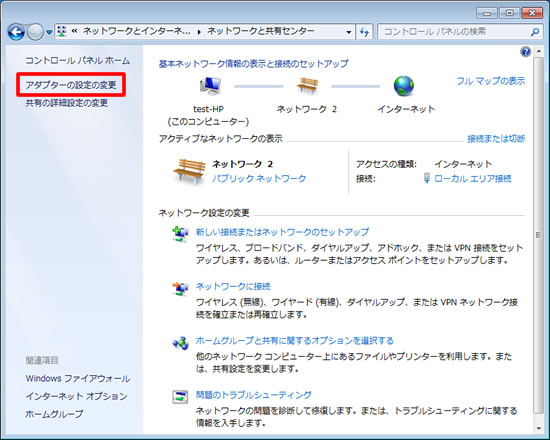Click the Forward navigation arrow button
This screenshot has width=550, height=440.
coord(35,32)
